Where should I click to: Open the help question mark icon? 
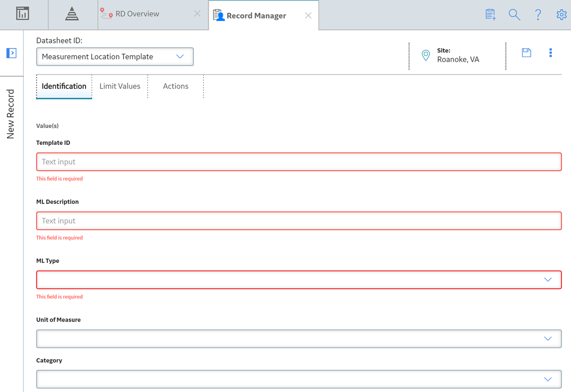538,14
